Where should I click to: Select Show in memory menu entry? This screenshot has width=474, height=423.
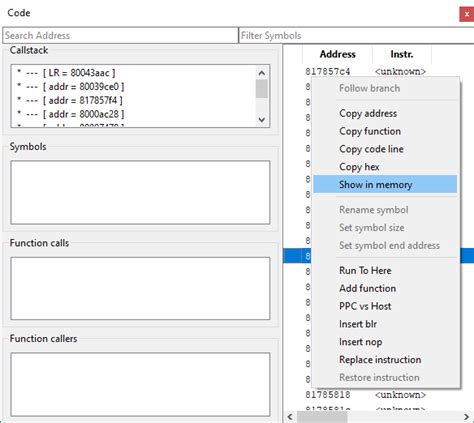click(385, 184)
